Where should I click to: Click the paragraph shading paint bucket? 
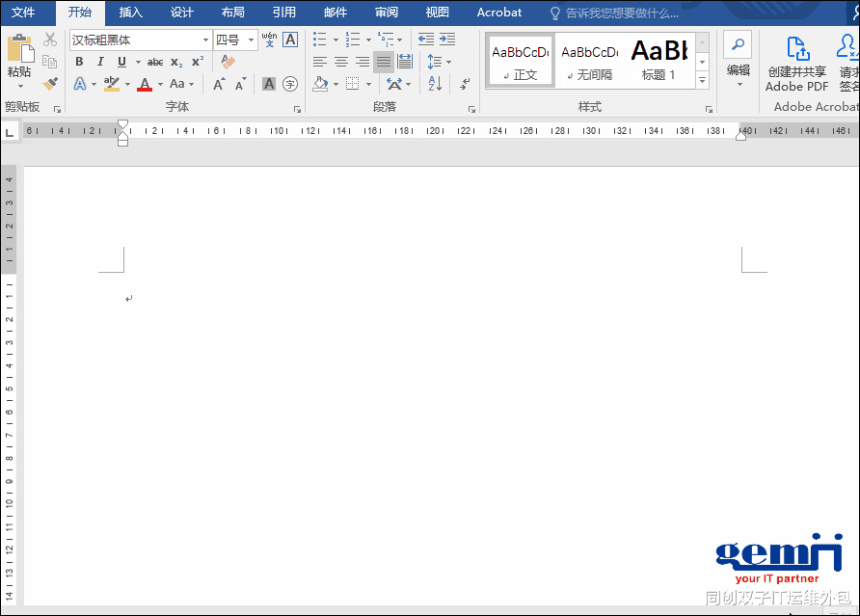tap(320, 84)
